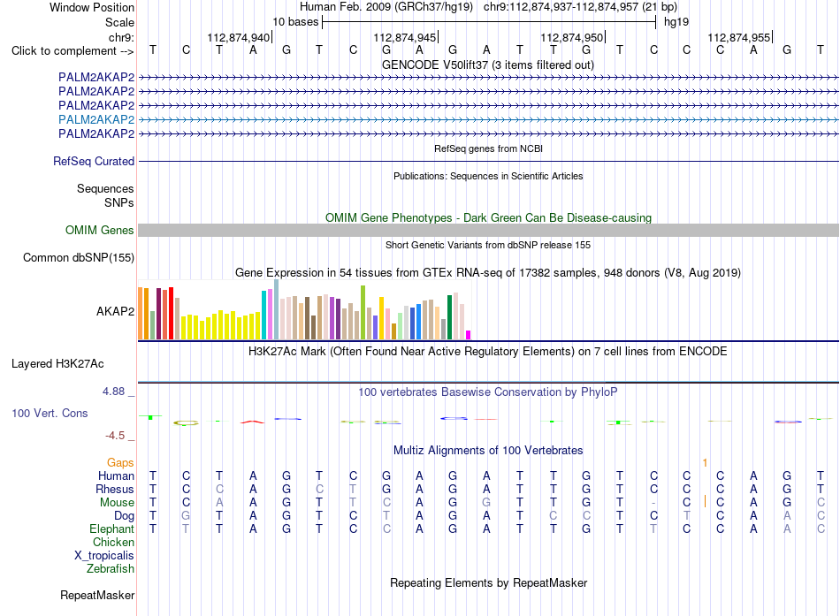Click the dark green bar in GTEx chart
The height and width of the screenshot is (616, 840).
[449, 317]
